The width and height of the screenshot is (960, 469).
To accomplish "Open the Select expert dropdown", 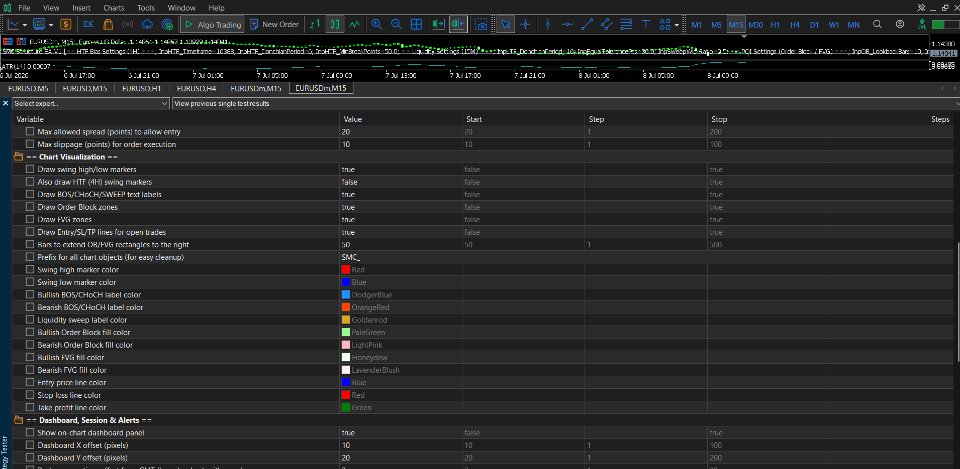I will [x=91, y=103].
